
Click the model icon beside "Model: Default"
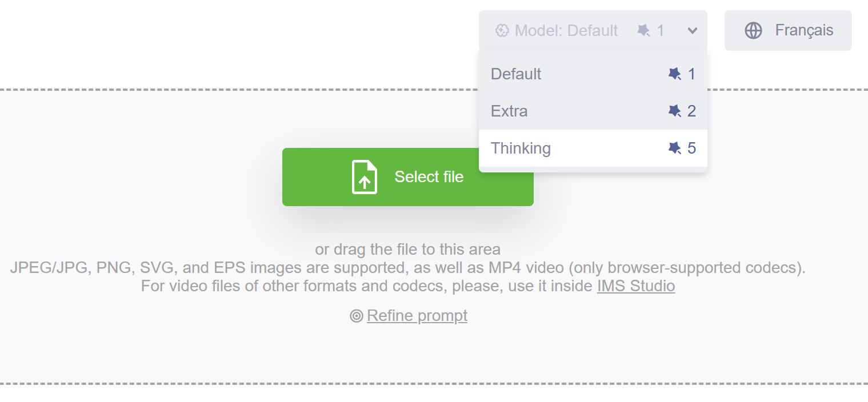(x=502, y=30)
